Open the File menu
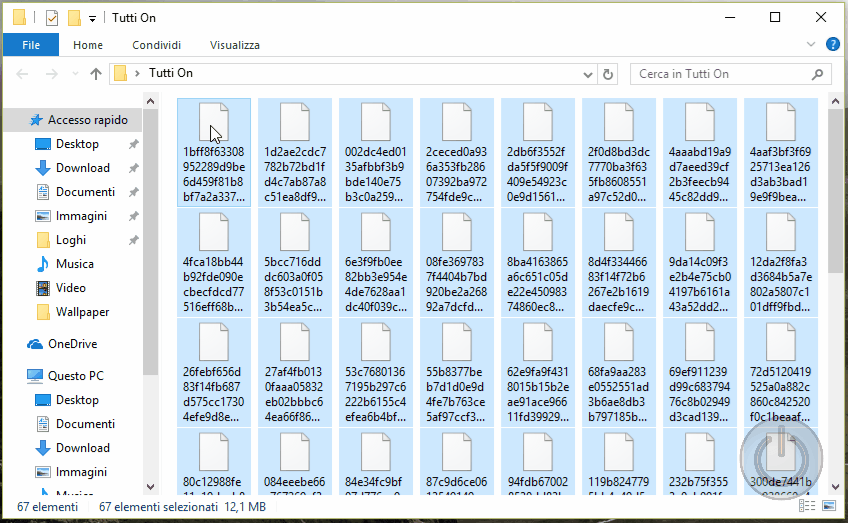This screenshot has height=523, width=848. click(31, 45)
